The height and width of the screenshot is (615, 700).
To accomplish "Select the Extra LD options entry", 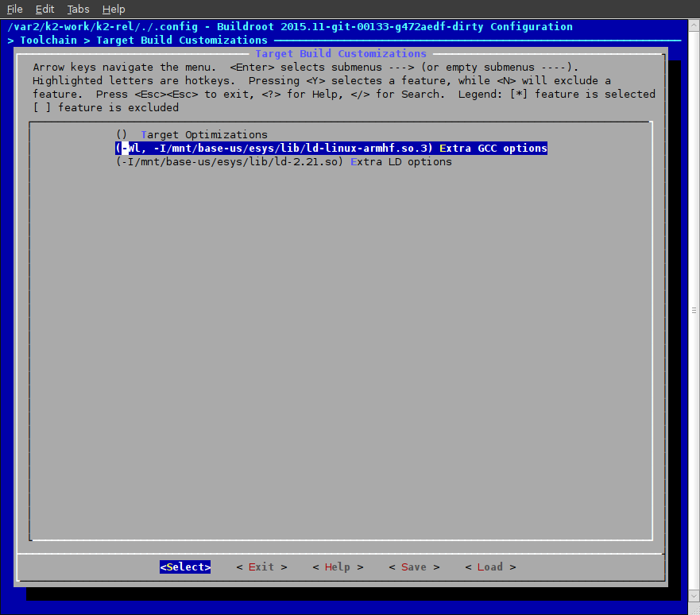I will tap(284, 161).
